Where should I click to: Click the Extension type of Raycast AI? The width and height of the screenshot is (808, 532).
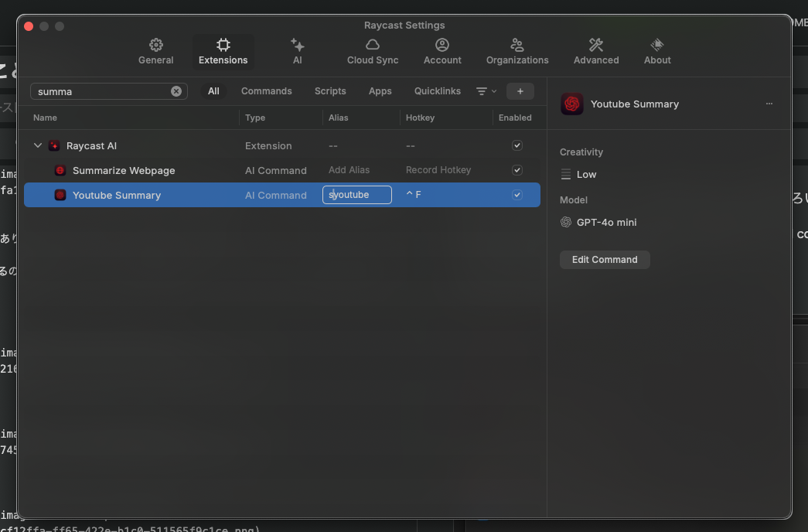268,145
